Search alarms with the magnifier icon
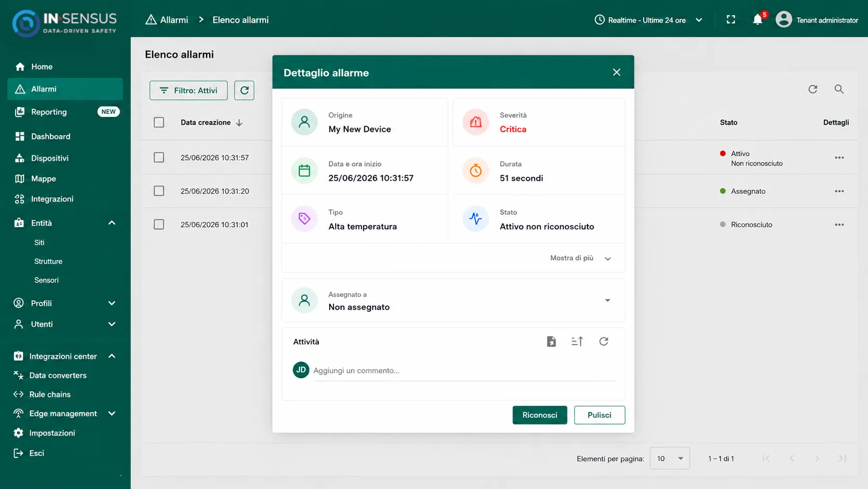The height and width of the screenshot is (489, 868). [x=839, y=89]
